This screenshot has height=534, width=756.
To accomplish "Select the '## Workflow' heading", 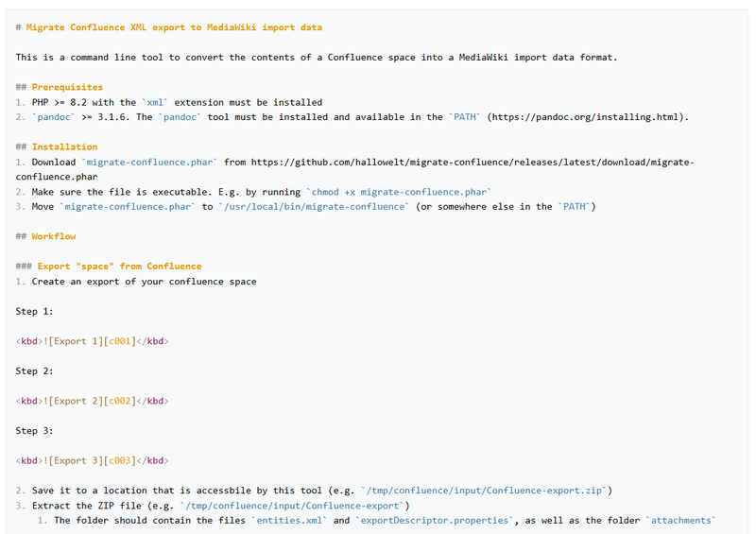I will [x=45, y=236].
